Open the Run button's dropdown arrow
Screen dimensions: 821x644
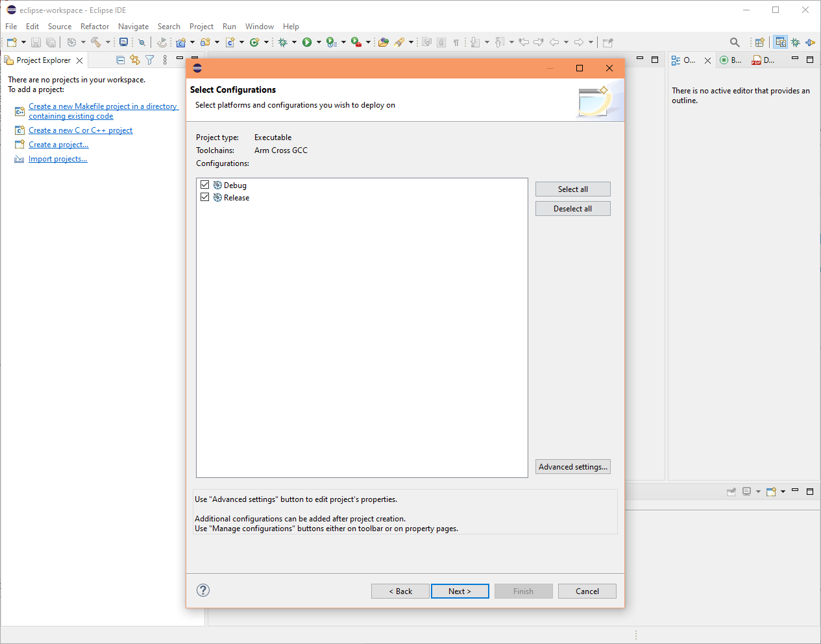tap(319, 42)
